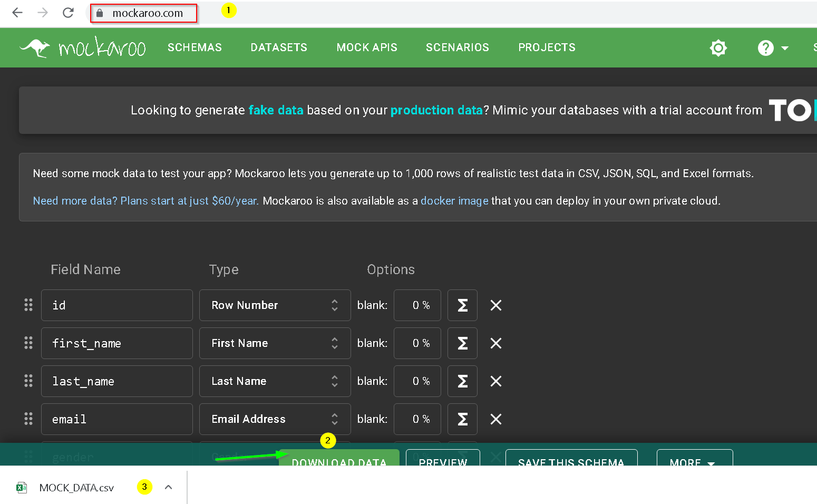
Task: Open formula editor sigma for email field
Action: 462,419
